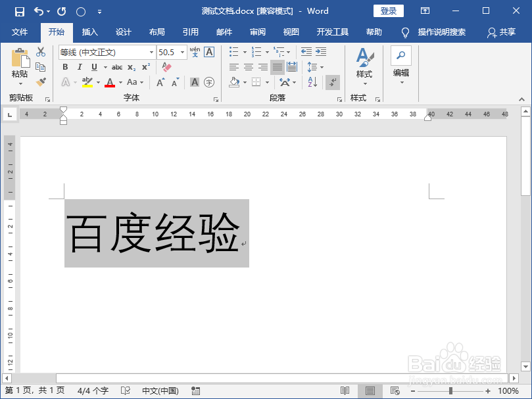Open the font name dropdown
This screenshot has height=399, width=532.
(151, 52)
